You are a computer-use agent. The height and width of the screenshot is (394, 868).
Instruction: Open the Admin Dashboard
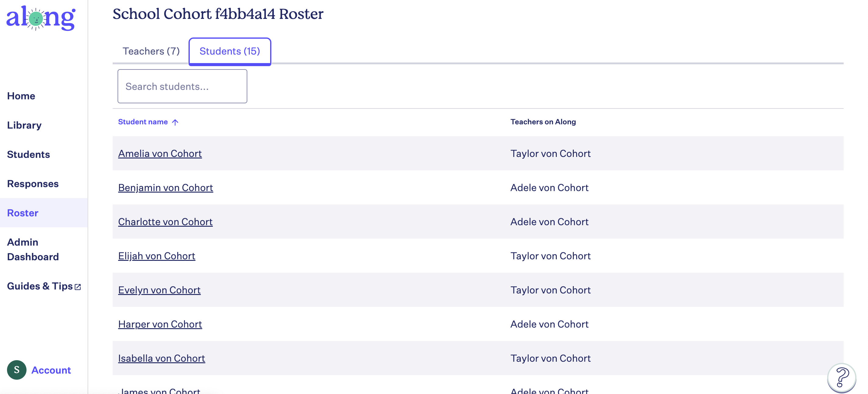pyautogui.click(x=33, y=249)
